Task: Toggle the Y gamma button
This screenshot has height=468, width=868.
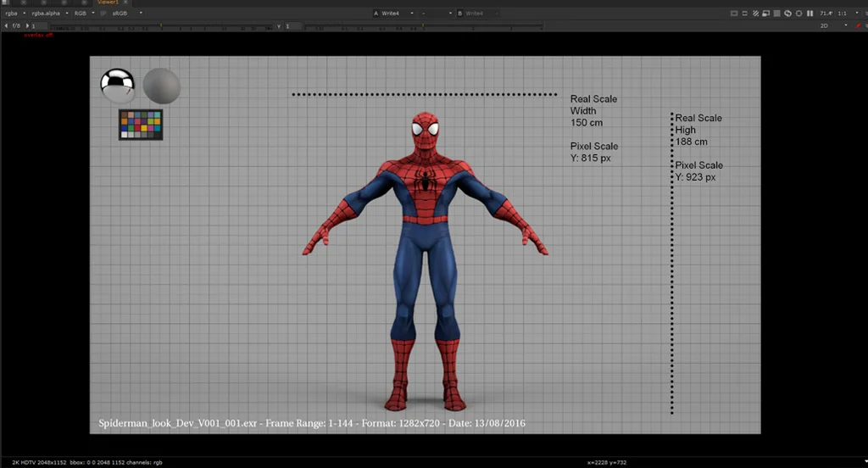Action: [279, 26]
